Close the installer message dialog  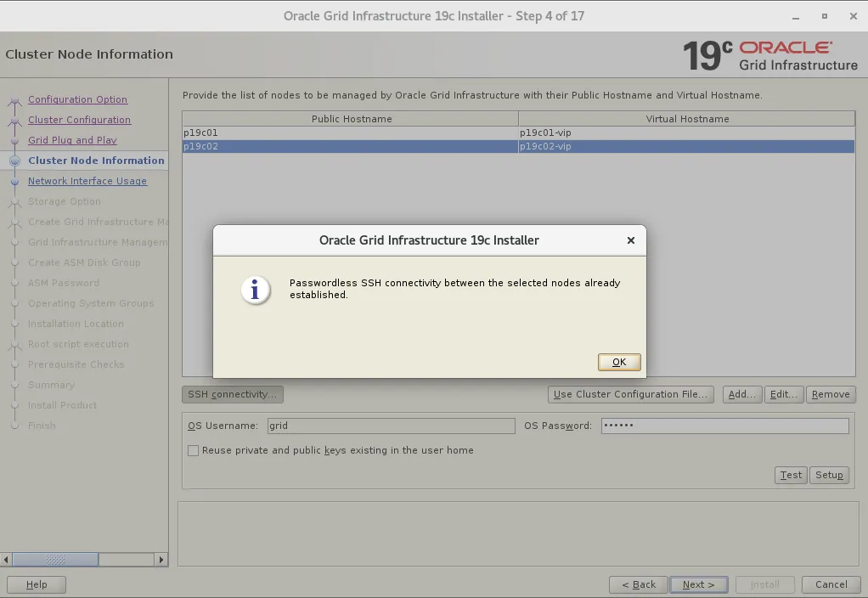click(x=631, y=240)
